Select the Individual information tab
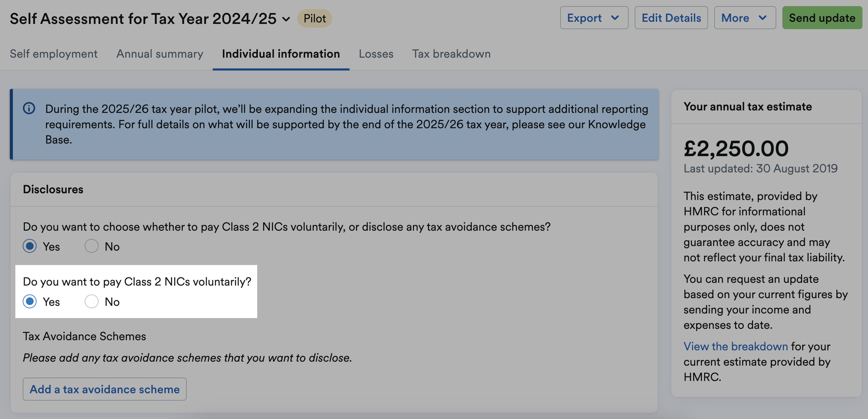868x419 pixels. pos(281,54)
